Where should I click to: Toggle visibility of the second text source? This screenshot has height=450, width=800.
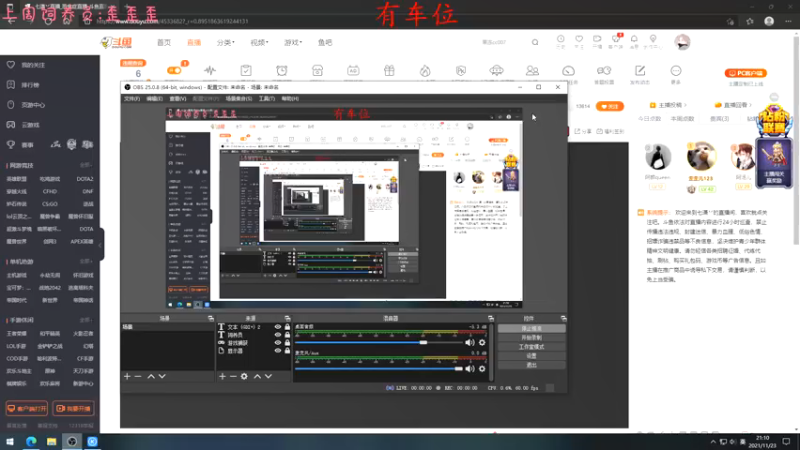(278, 335)
